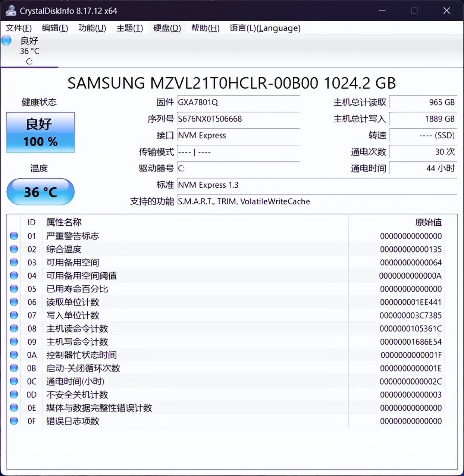Image resolution: width=464 pixels, height=476 pixels.
Task: Click the firmware field GXA7801Q
Action: (x=238, y=102)
